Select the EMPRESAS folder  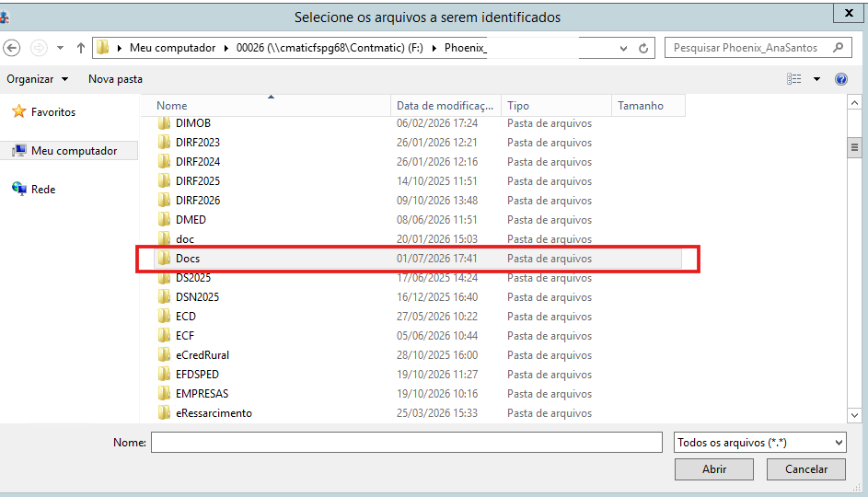click(x=203, y=394)
